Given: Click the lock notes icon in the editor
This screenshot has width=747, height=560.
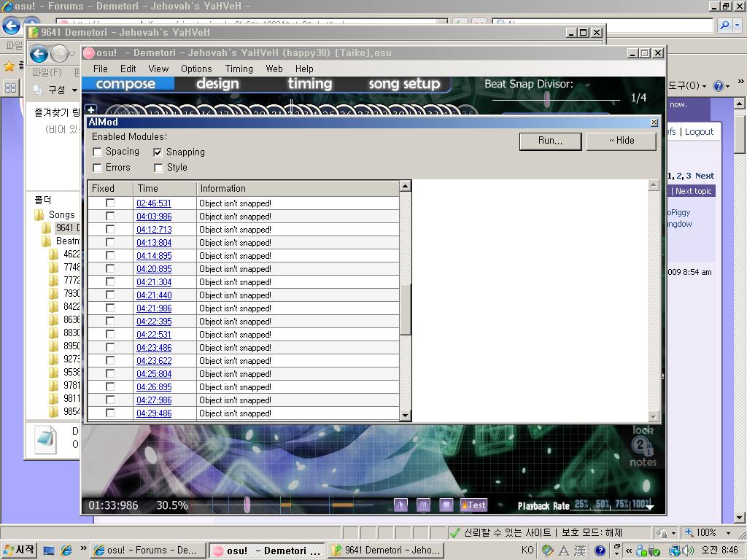Looking at the screenshot, I should tap(643, 446).
